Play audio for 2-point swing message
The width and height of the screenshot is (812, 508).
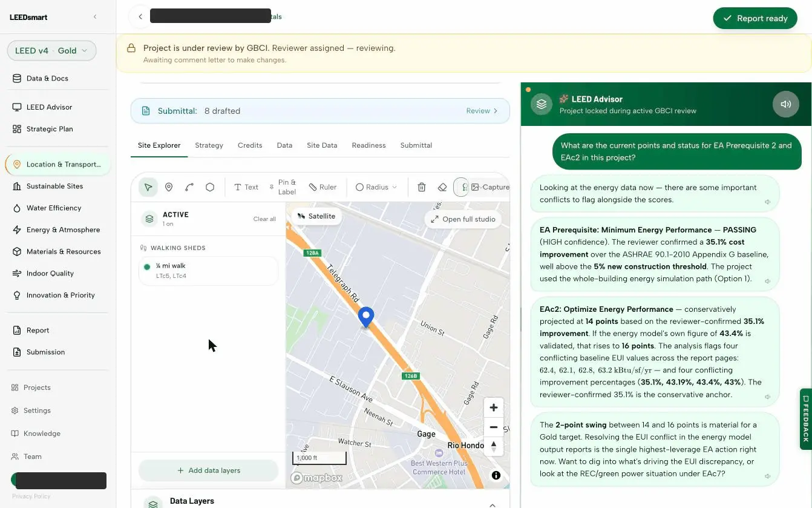pos(767,477)
